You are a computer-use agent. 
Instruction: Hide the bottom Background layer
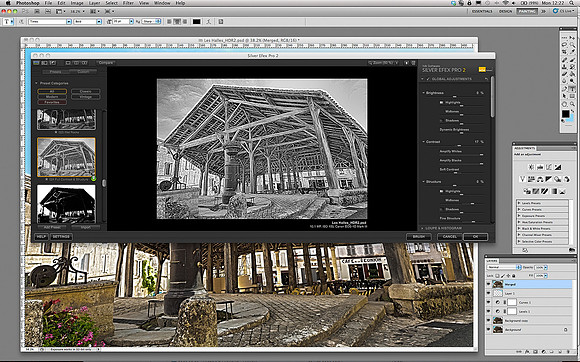coord(489,329)
